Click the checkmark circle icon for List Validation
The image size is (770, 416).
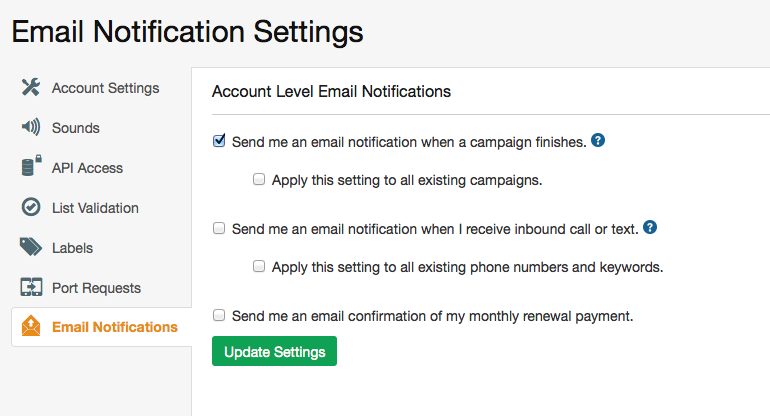tap(31, 208)
